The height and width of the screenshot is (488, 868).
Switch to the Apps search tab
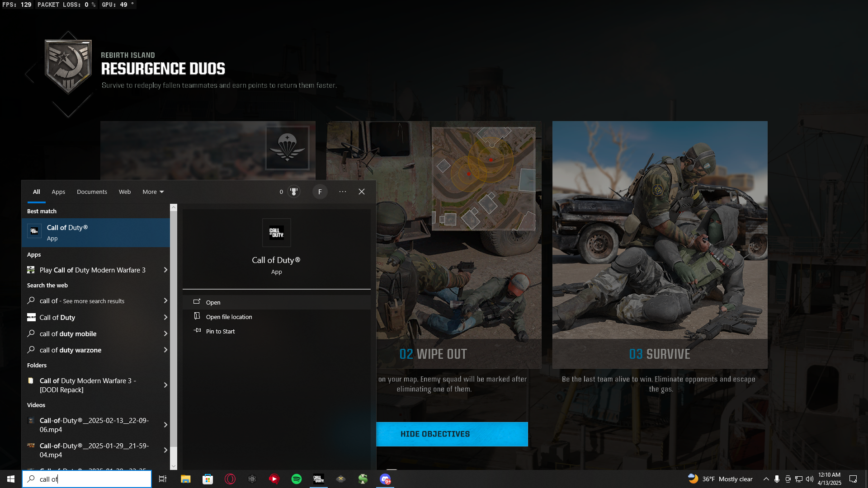pyautogui.click(x=58, y=192)
